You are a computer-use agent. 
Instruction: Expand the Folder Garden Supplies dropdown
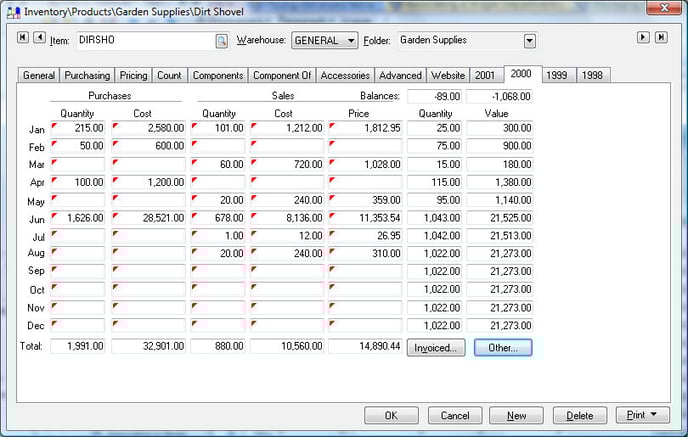530,41
